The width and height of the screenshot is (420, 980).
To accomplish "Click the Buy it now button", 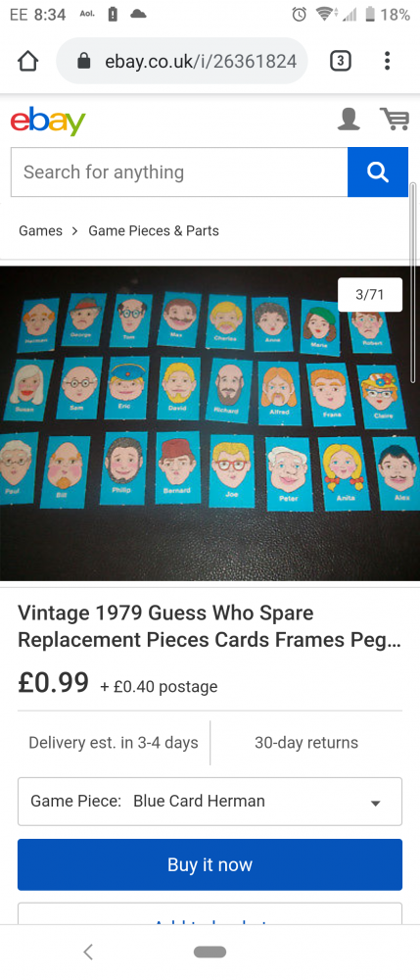I will pos(210,864).
